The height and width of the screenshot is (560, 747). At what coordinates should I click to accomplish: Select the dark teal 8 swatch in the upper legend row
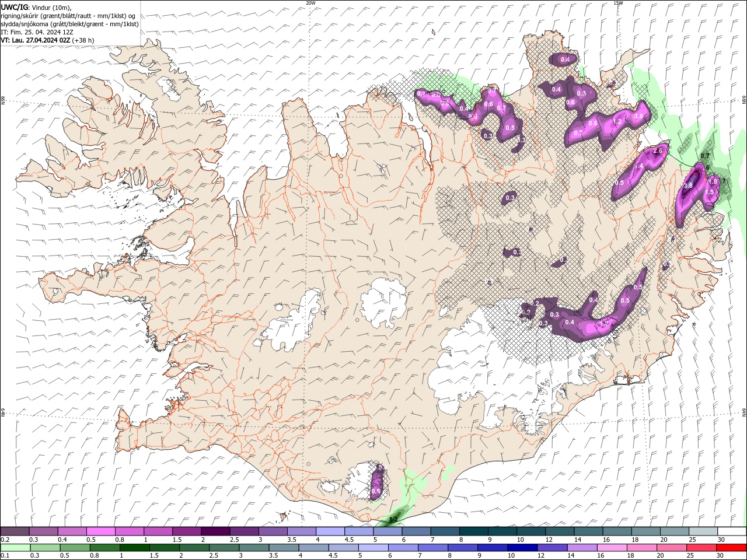click(473, 531)
